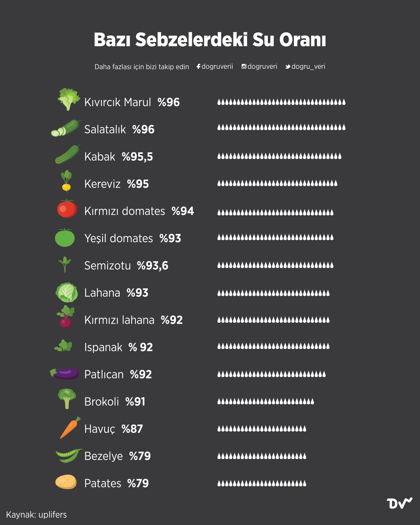Click the Kaynak: uplifers source text
Screen dimensions: 420x525
click(x=36, y=515)
